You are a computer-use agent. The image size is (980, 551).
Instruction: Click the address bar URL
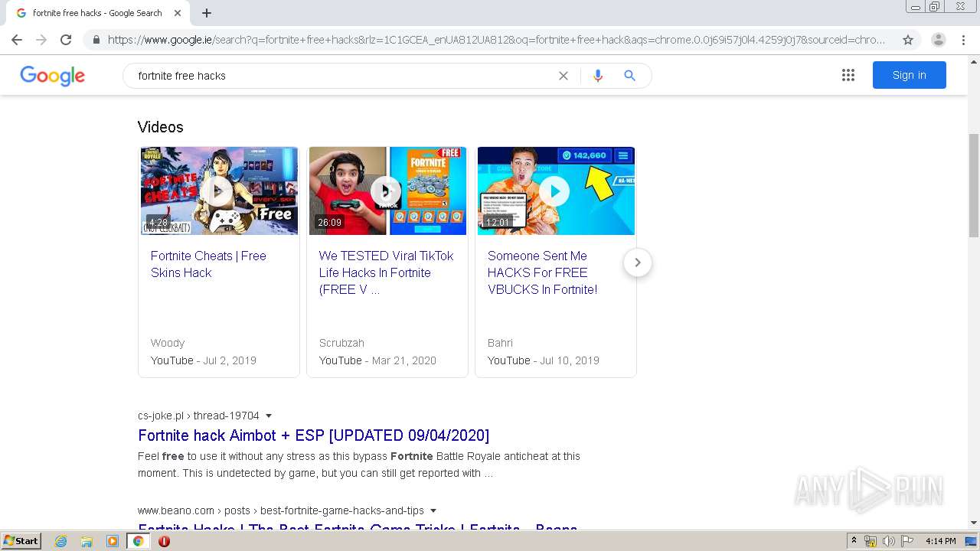point(496,40)
